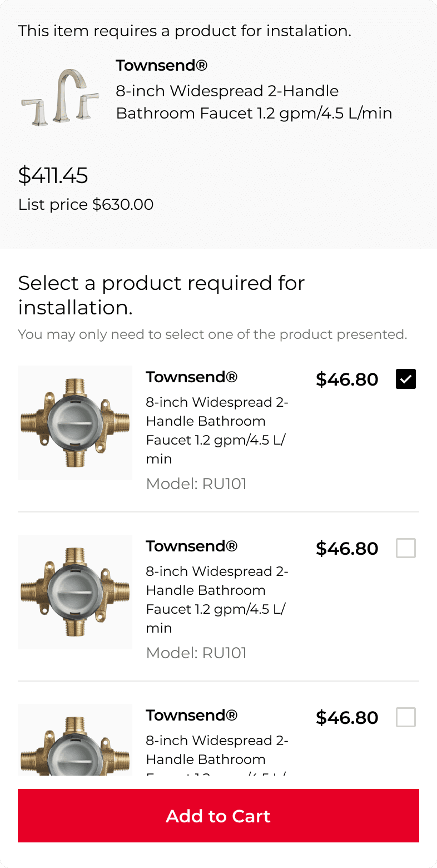This screenshot has width=437, height=868.
Task: Click the $46.80 price on the third item
Action: click(346, 717)
